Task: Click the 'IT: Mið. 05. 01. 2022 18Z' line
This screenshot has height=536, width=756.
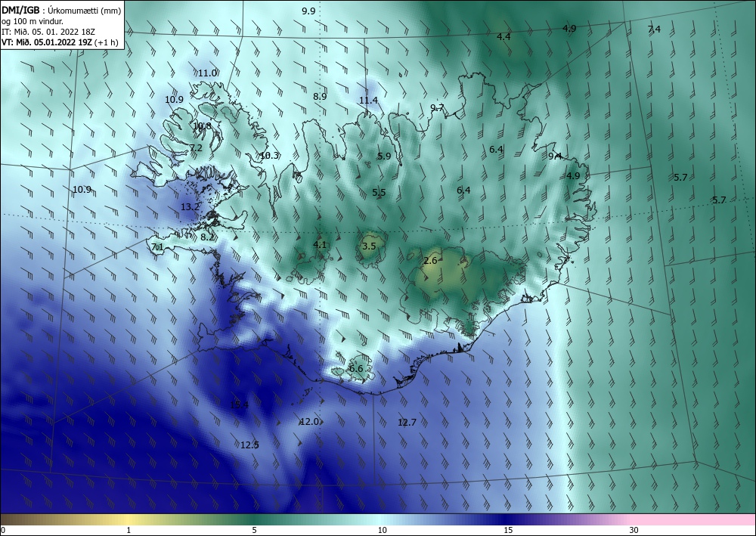Action: (48, 32)
